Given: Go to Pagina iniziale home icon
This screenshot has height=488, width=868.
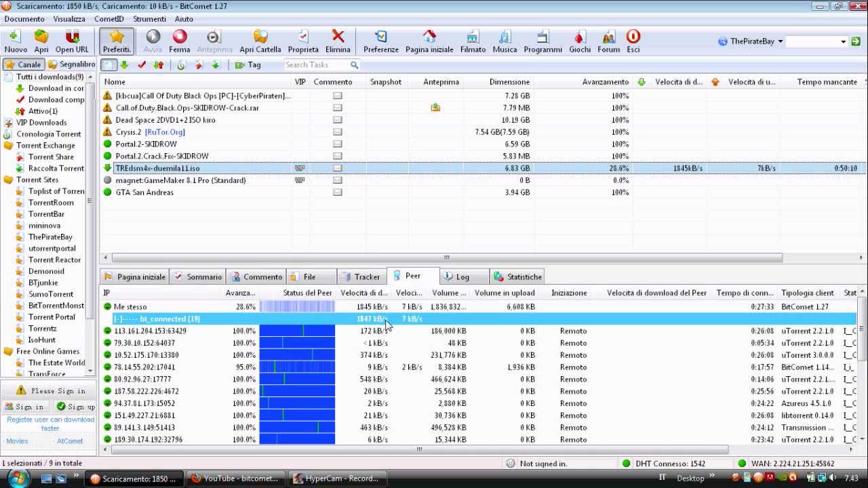Looking at the screenshot, I should 429,41.
